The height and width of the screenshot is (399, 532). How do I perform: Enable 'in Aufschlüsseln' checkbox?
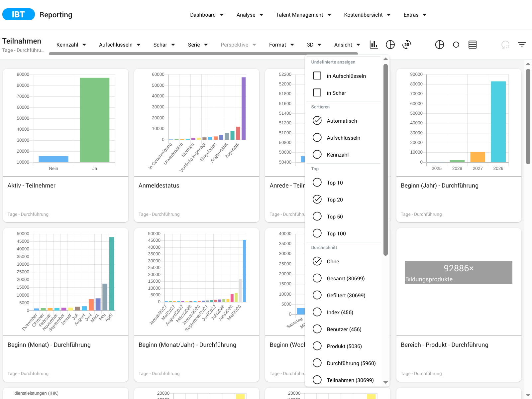[x=317, y=76]
